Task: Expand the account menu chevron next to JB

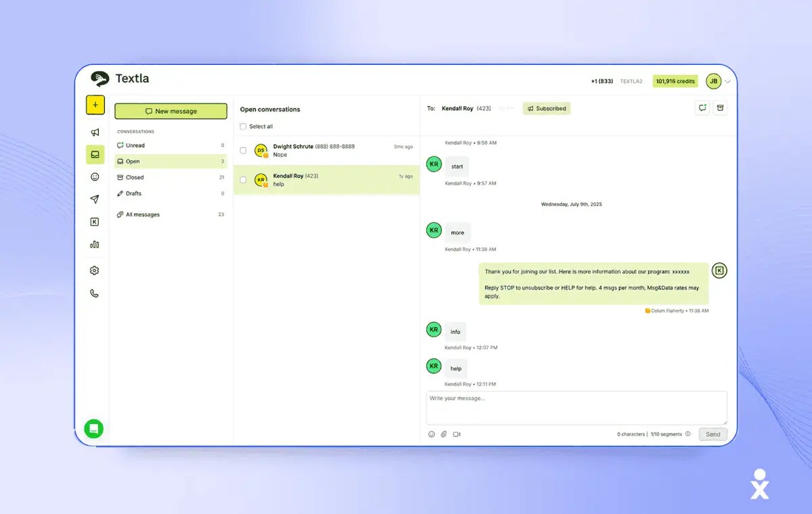Action: click(728, 82)
